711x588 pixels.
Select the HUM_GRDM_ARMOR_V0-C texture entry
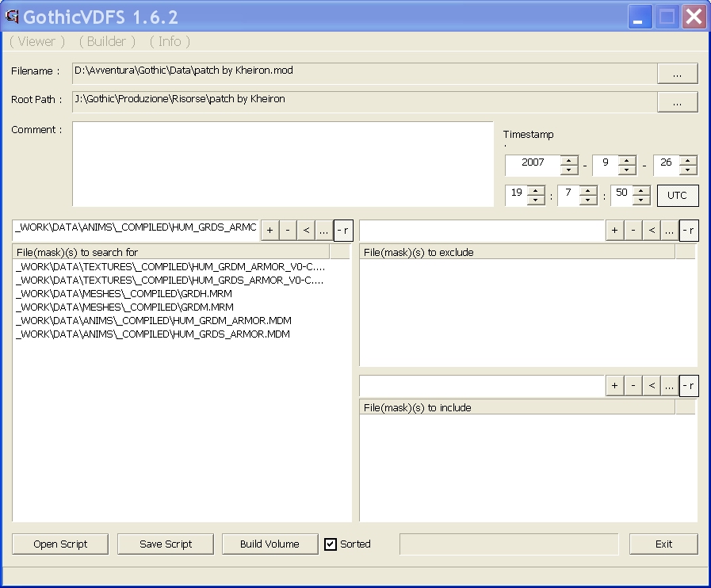[x=170, y=266]
